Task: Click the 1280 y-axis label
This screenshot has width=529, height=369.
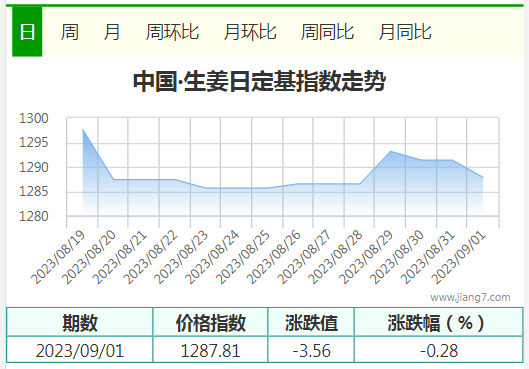Action: click(34, 216)
